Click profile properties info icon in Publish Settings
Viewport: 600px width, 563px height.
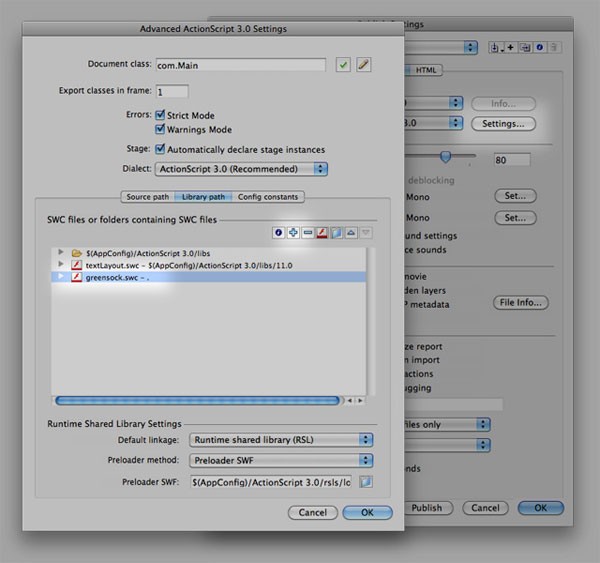coord(540,47)
